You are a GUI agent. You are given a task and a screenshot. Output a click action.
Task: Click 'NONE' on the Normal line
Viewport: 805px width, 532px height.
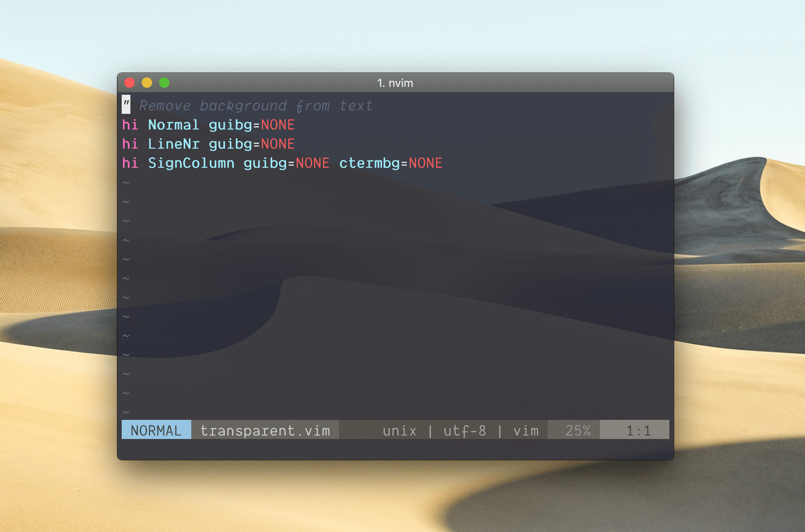[x=278, y=125]
